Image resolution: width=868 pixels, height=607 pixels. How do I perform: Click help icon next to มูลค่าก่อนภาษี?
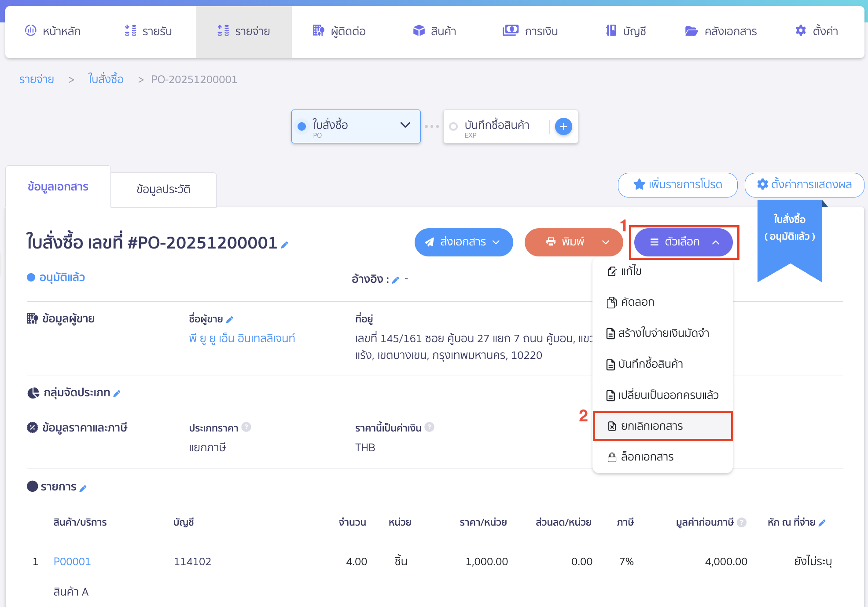742,522
